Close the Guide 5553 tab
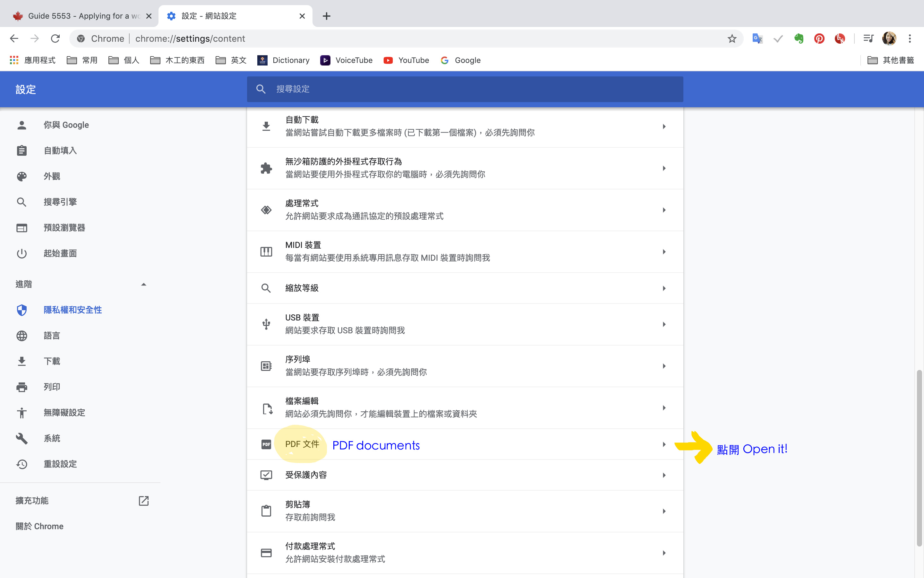924x578 pixels. pyautogui.click(x=149, y=16)
